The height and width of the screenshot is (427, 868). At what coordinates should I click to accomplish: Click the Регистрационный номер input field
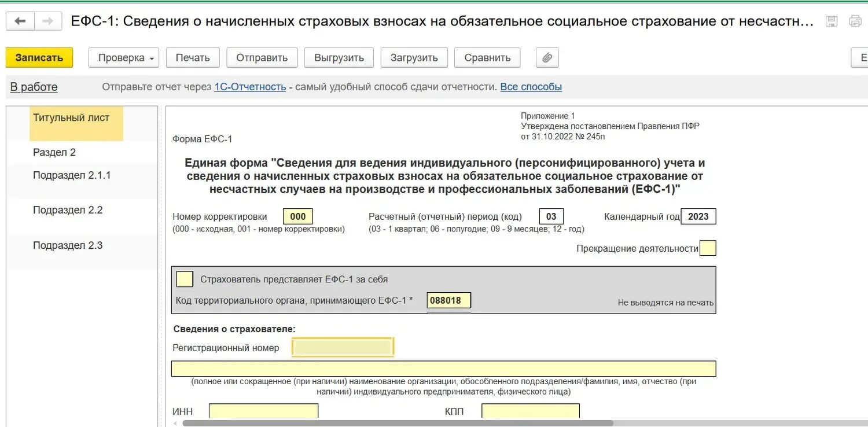[343, 347]
